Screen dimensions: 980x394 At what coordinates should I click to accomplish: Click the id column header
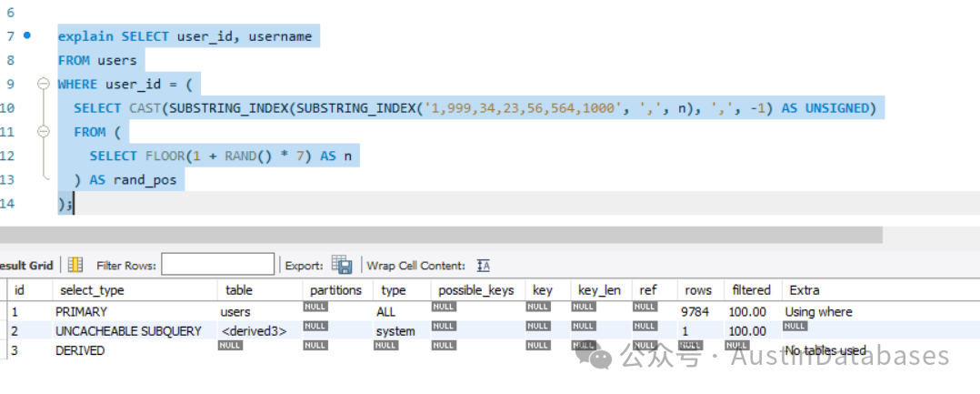(19, 290)
